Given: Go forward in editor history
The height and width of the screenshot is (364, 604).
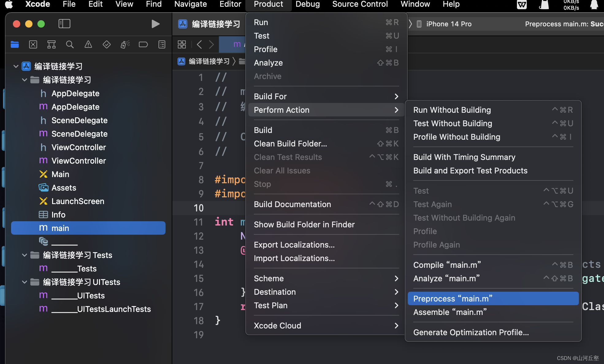Looking at the screenshot, I should point(212,45).
